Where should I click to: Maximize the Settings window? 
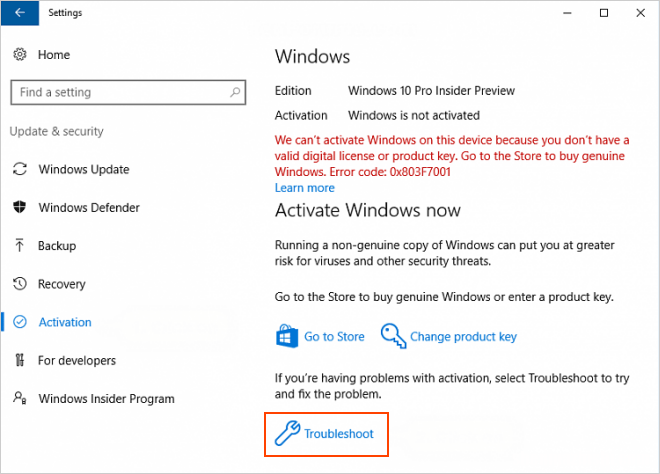pos(603,13)
